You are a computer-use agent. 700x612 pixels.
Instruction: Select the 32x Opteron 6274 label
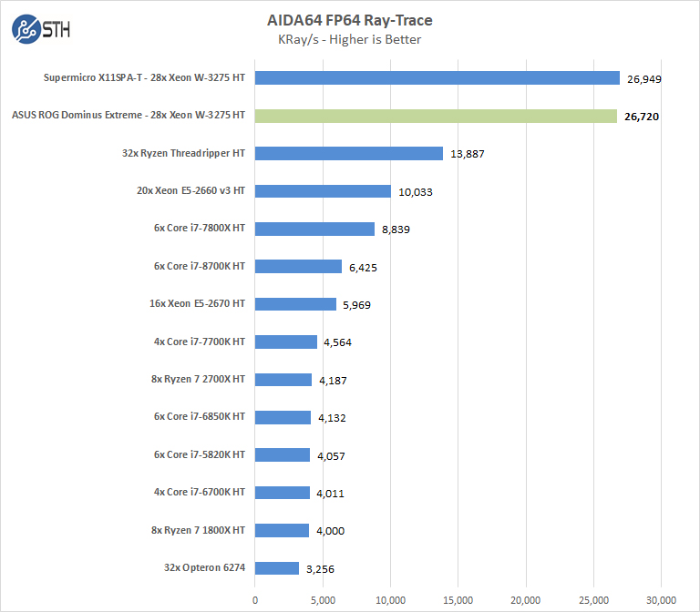click(x=204, y=568)
